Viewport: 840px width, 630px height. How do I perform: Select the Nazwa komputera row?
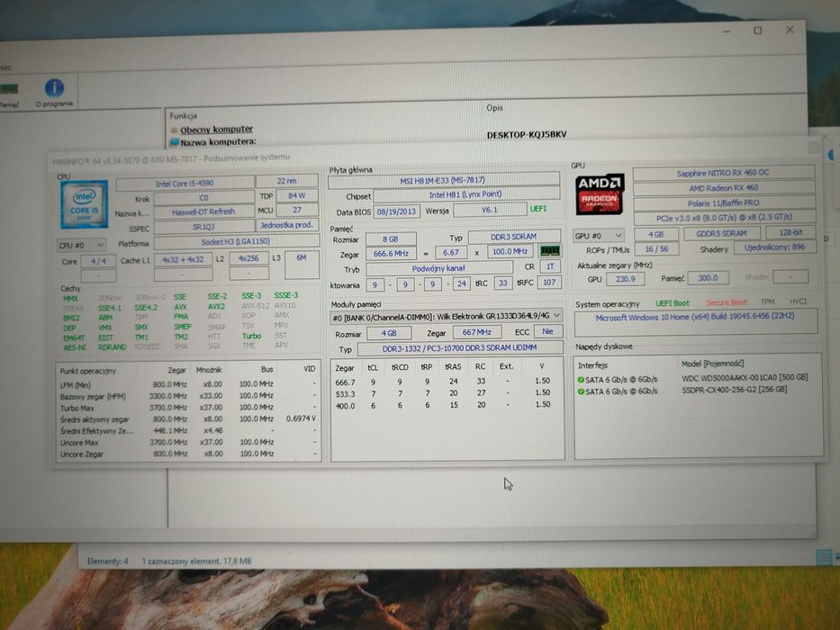[x=218, y=142]
